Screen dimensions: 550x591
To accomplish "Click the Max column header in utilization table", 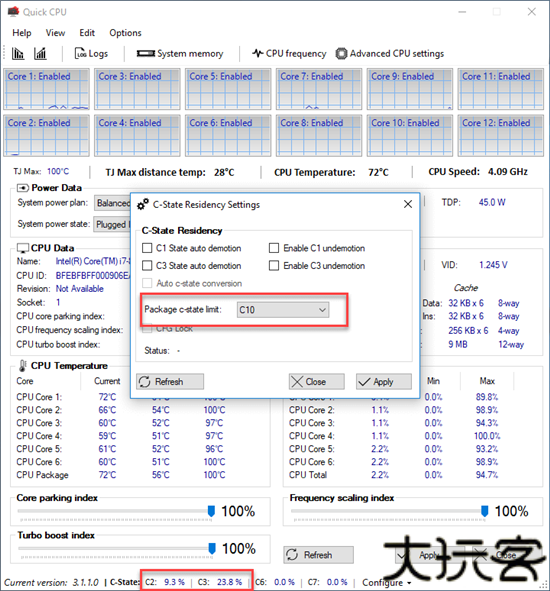I will point(487,381).
